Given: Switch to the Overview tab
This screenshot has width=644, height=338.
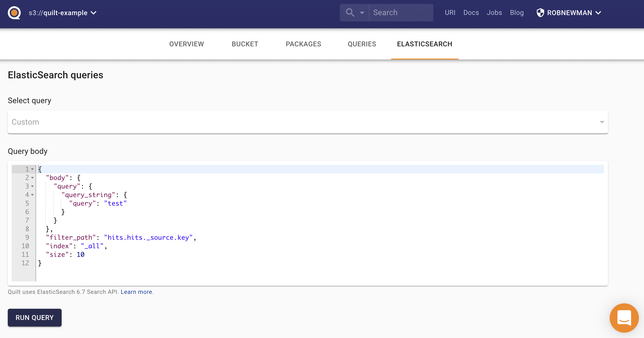Looking at the screenshot, I should 186,44.
